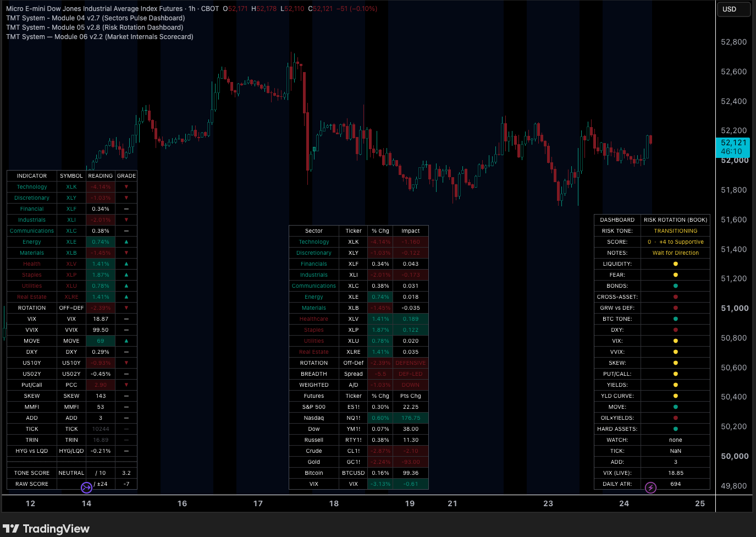
Task: Click the HYG/LQD symbol cell
Action: point(71,451)
